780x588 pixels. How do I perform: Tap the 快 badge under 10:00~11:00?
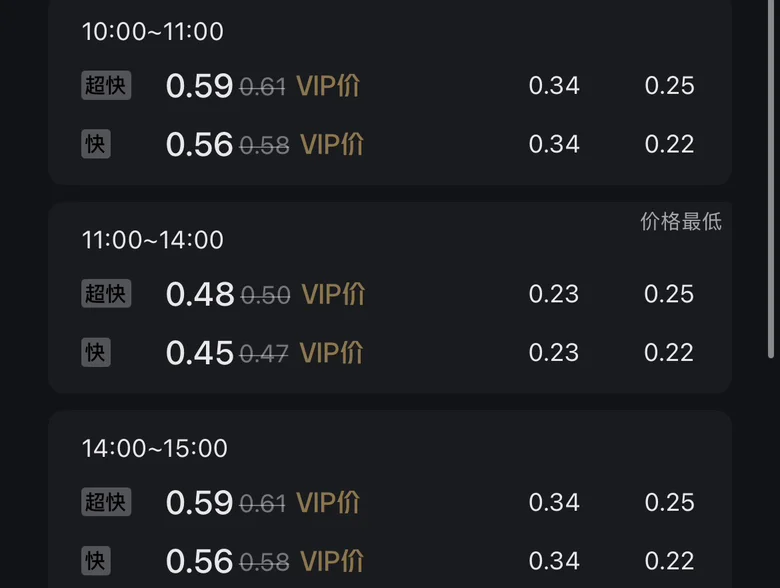click(x=96, y=144)
